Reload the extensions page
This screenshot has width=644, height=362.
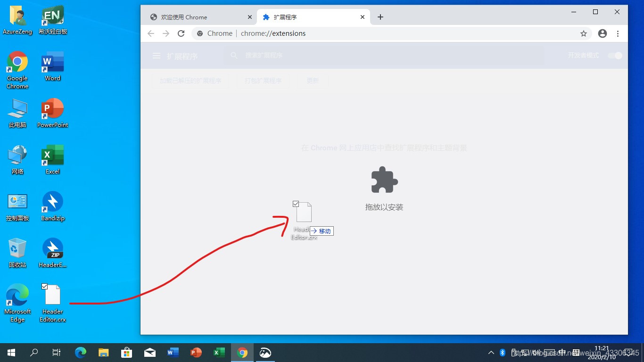click(x=181, y=33)
